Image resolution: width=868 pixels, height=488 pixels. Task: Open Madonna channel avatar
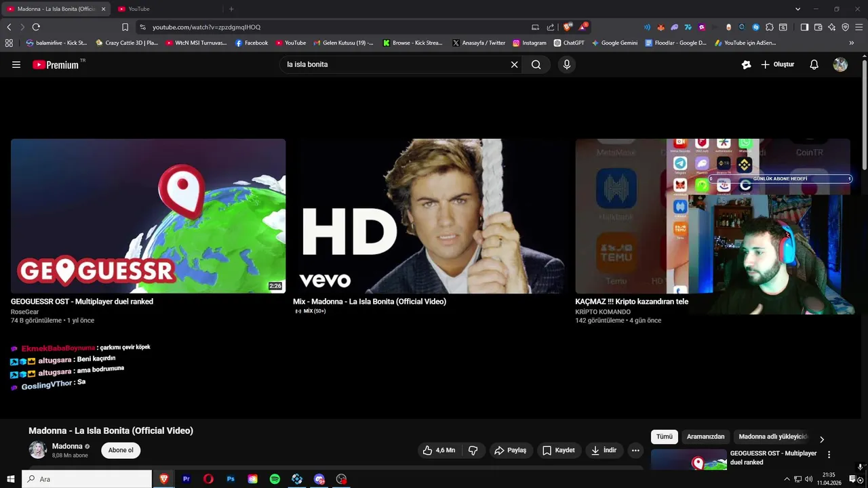[38, 449]
